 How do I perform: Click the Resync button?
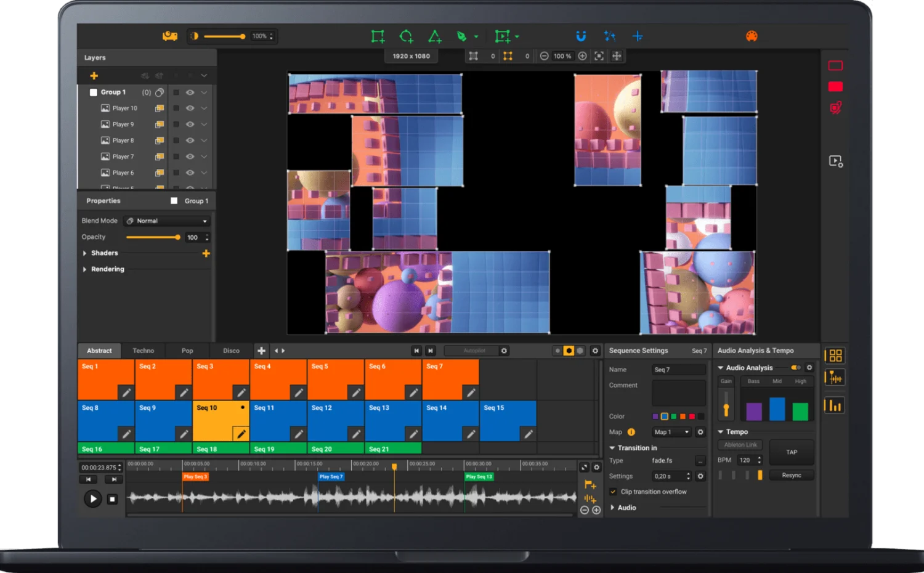(x=792, y=475)
